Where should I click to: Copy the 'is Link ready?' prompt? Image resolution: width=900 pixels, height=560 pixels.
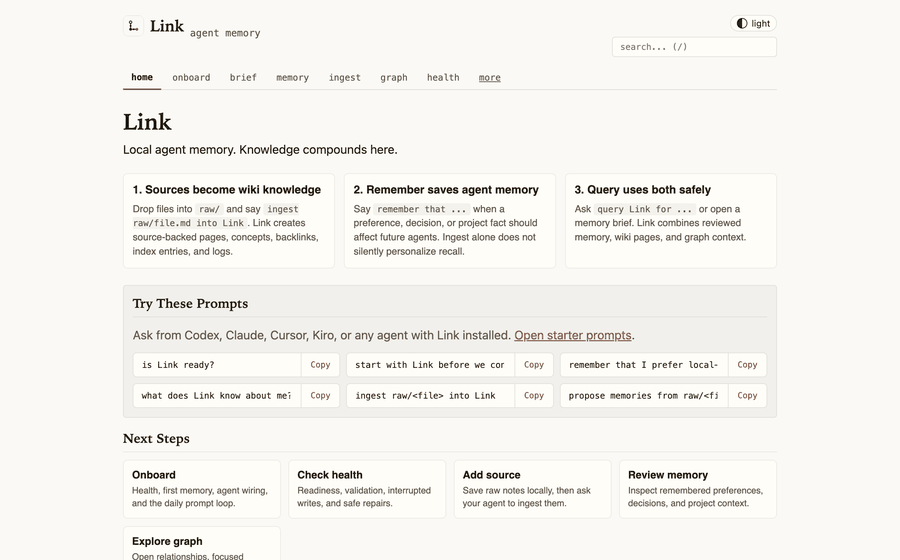point(320,365)
